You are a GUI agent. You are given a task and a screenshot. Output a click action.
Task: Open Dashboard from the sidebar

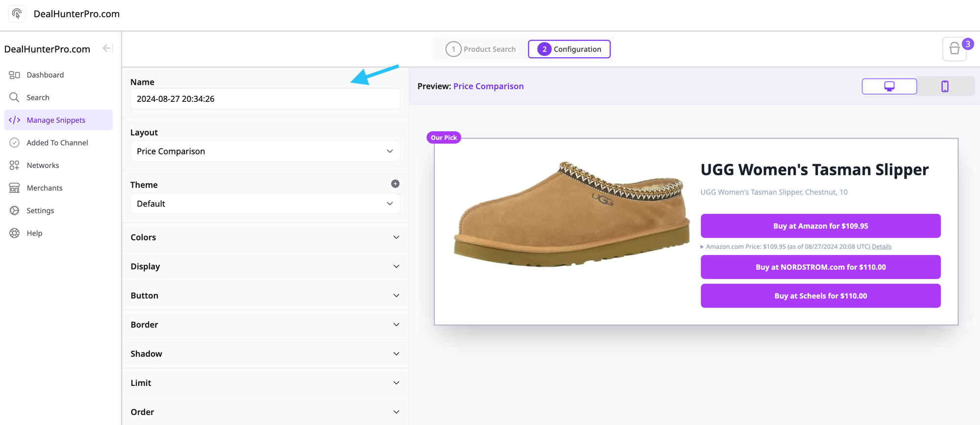(x=45, y=75)
